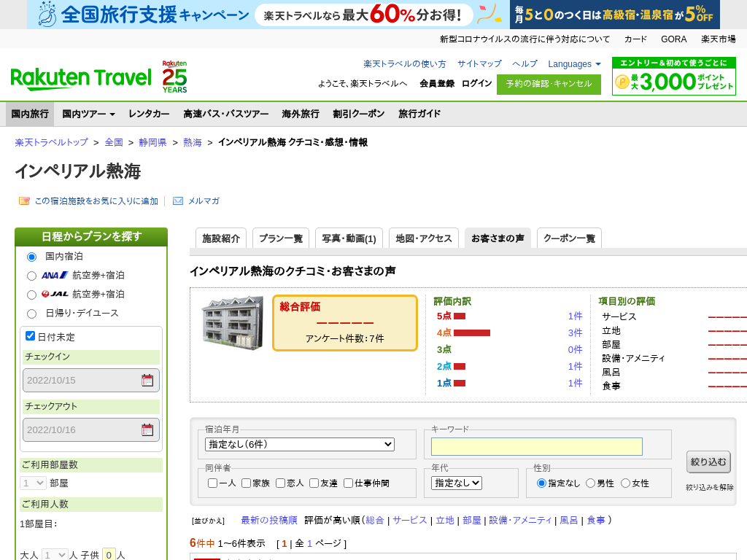747x560 pixels.
Task: Check the 一人 companion checkbox
Action: point(212,483)
